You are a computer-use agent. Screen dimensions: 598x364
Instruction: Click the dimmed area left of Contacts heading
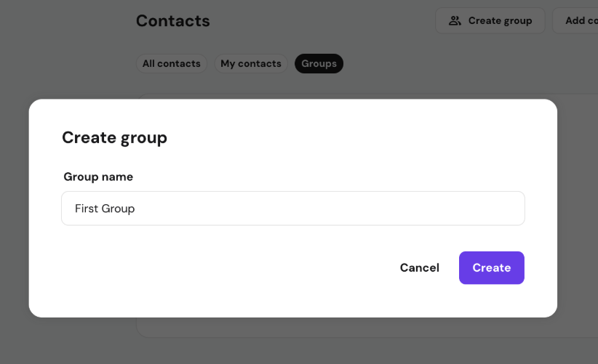(65, 21)
